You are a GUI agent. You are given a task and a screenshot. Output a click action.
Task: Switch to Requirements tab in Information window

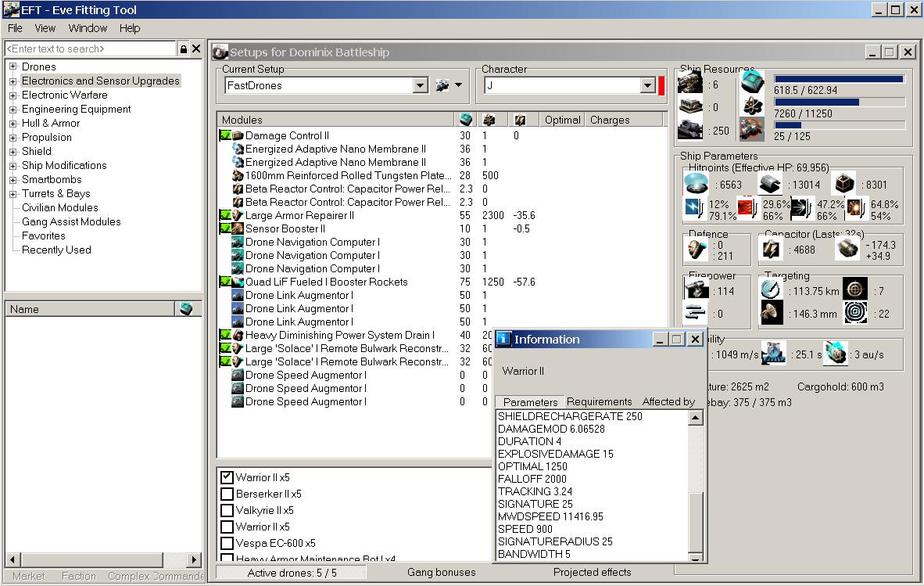[x=600, y=401]
